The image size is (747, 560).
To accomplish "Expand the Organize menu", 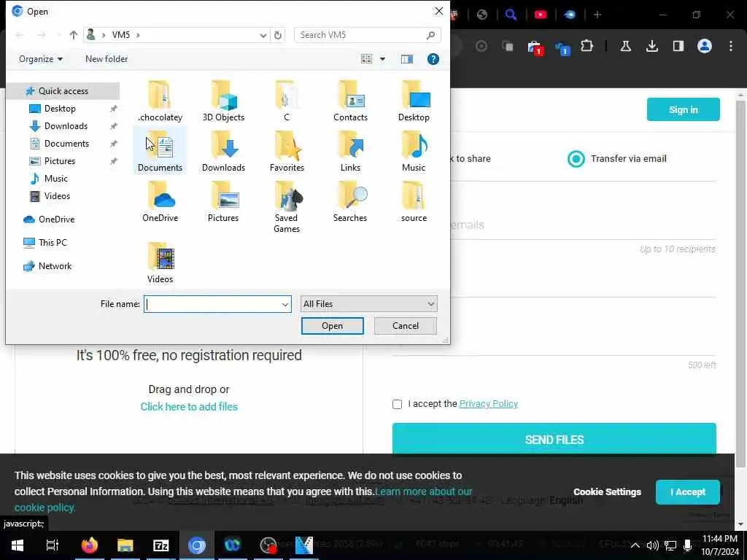I will click(41, 59).
